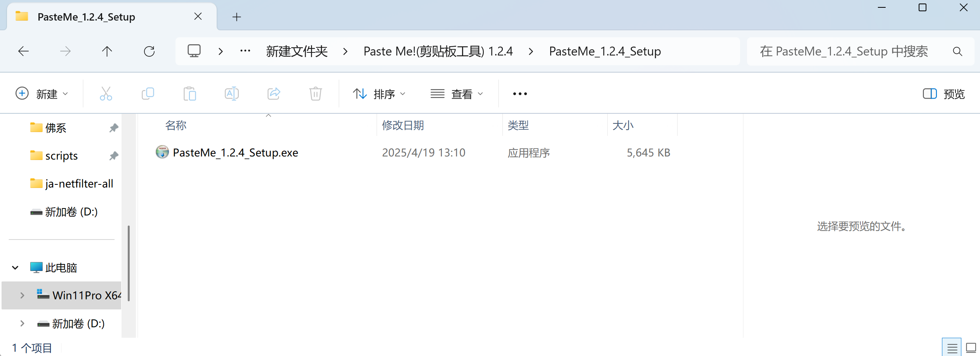The width and height of the screenshot is (980, 356).
Task: Click the Share icon in toolbar
Action: (274, 94)
